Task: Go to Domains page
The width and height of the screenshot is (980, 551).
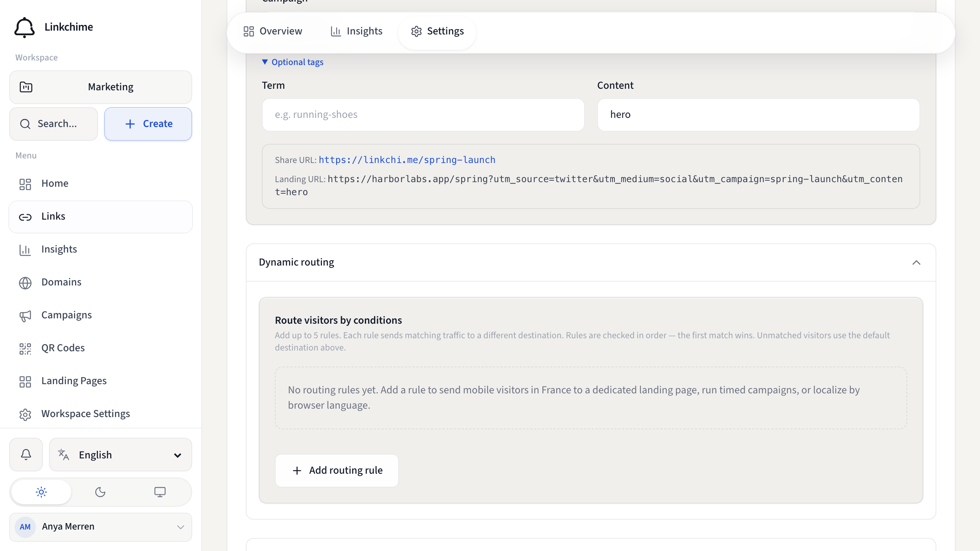Action: 101,282
